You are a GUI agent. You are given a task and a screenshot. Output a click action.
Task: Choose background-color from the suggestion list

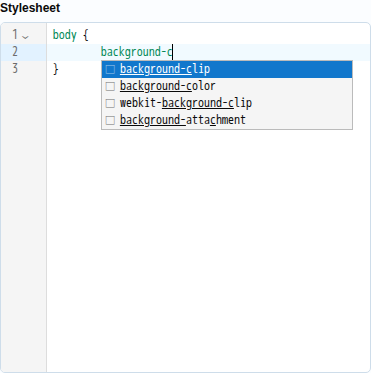227,86
